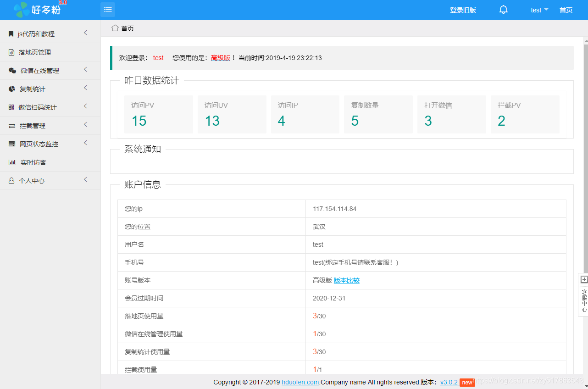Click expiry date 2020-12-31
The height and width of the screenshot is (389, 588).
329,298
